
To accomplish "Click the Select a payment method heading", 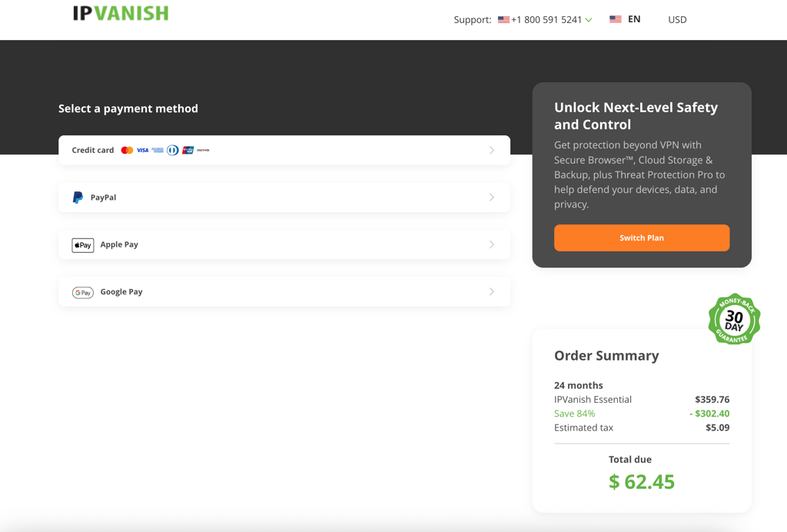I will point(128,108).
